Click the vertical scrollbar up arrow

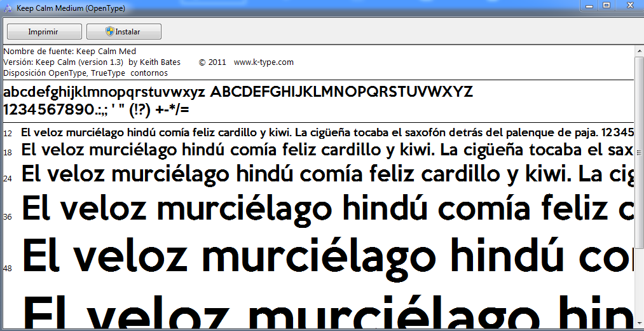click(x=640, y=50)
